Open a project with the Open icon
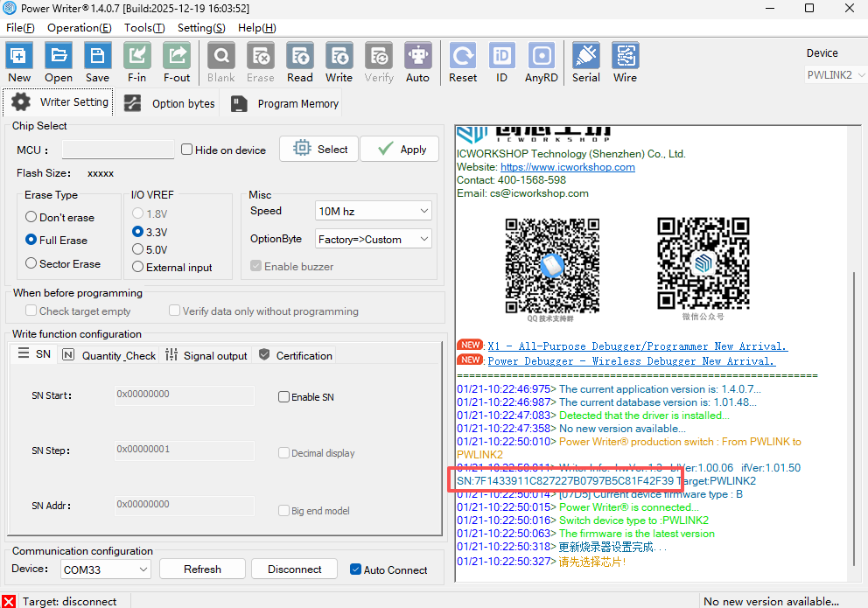This screenshot has height=608, width=868. coord(59,63)
